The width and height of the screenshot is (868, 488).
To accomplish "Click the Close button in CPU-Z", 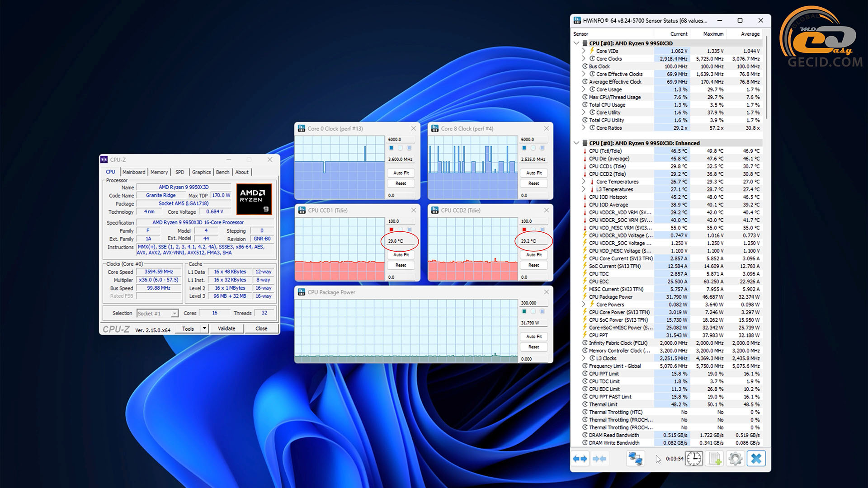I will (261, 328).
